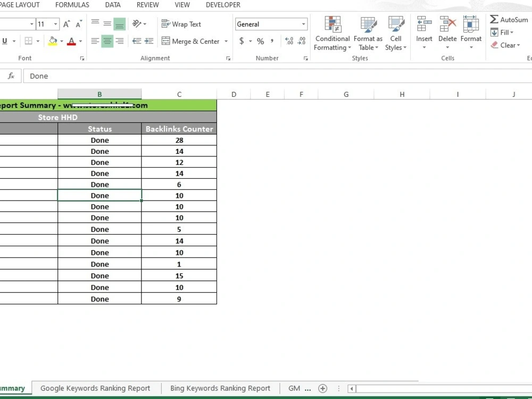Apply vertical middle alignment

[x=107, y=24]
